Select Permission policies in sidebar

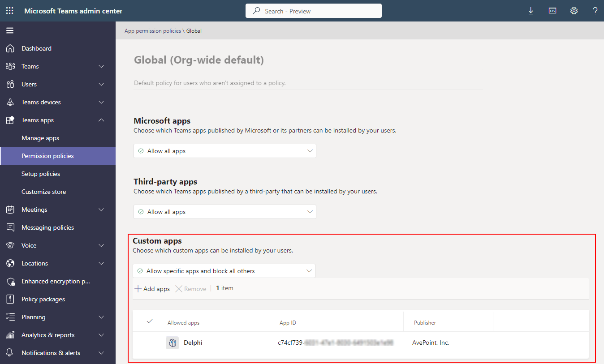coord(58,156)
